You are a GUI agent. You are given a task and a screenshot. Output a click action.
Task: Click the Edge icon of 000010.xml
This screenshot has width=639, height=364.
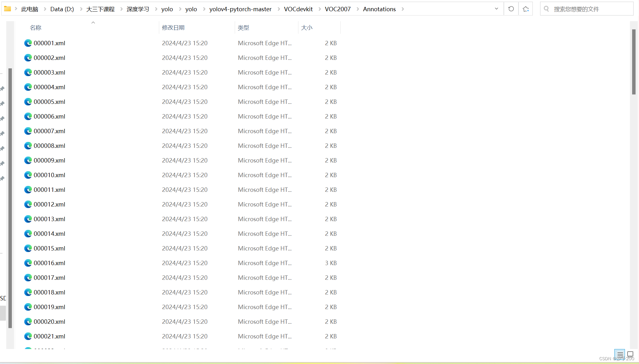[x=28, y=175]
